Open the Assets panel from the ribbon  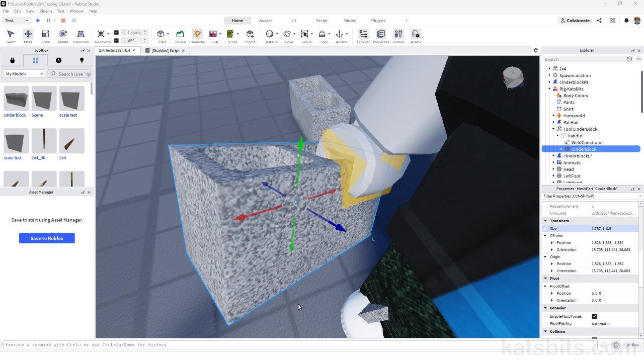pos(416,36)
